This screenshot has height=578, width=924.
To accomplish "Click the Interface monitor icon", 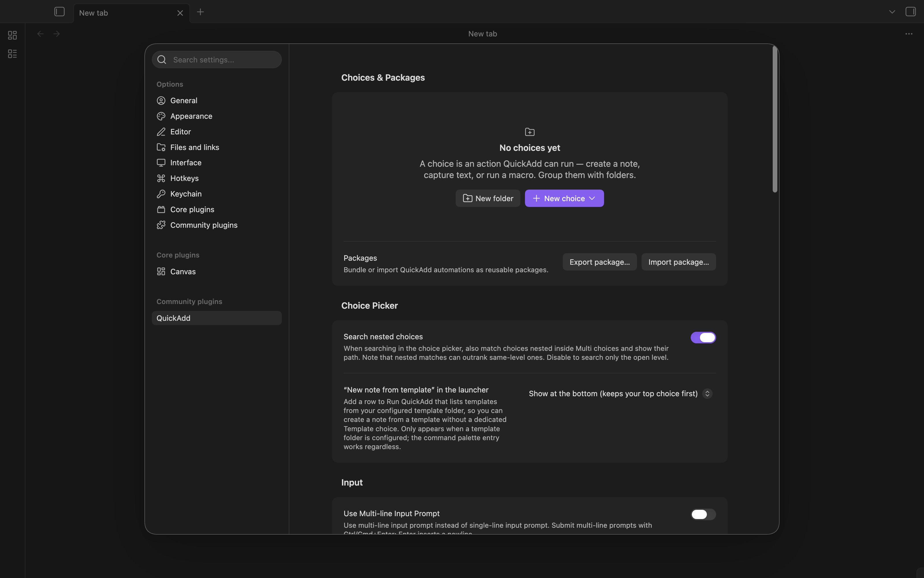I will point(161,163).
